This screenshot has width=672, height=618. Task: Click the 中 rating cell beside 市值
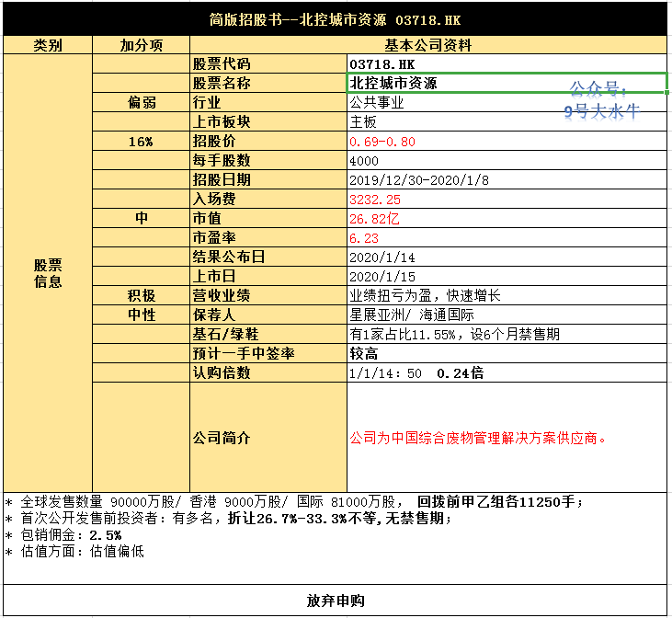[141, 218]
